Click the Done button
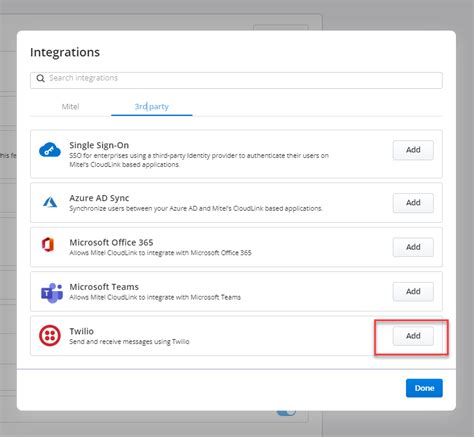474x437 pixels. pyautogui.click(x=424, y=388)
